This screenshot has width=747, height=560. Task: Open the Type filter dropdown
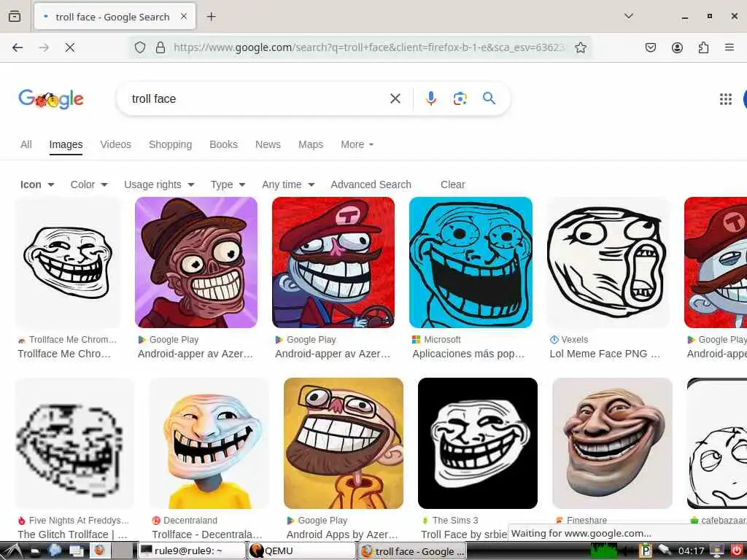click(228, 184)
